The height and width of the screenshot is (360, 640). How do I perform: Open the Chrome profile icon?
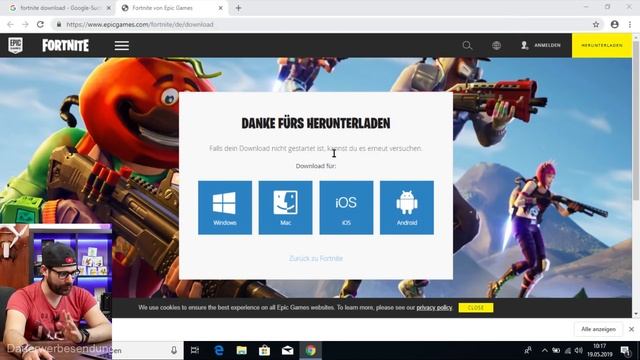[x=614, y=24]
